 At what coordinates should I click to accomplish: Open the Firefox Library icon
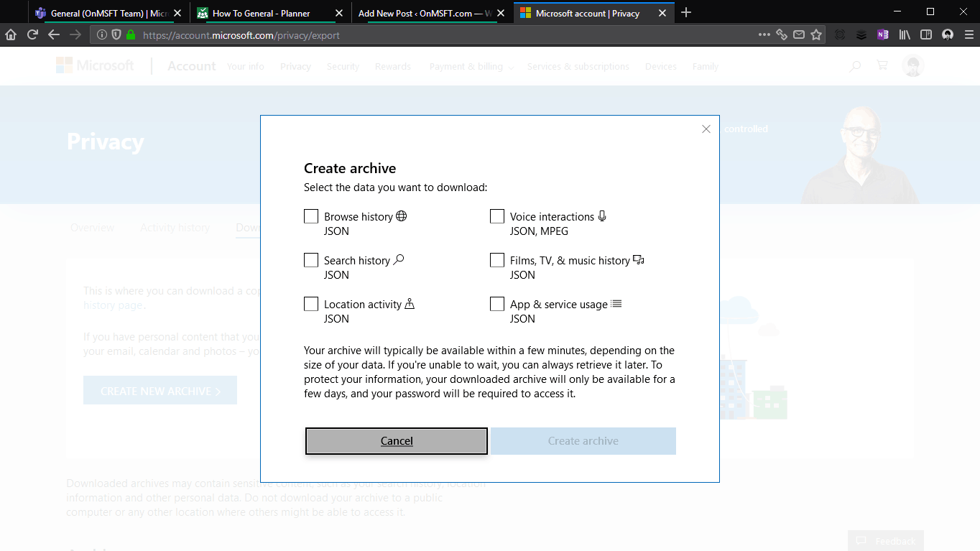[905, 34]
